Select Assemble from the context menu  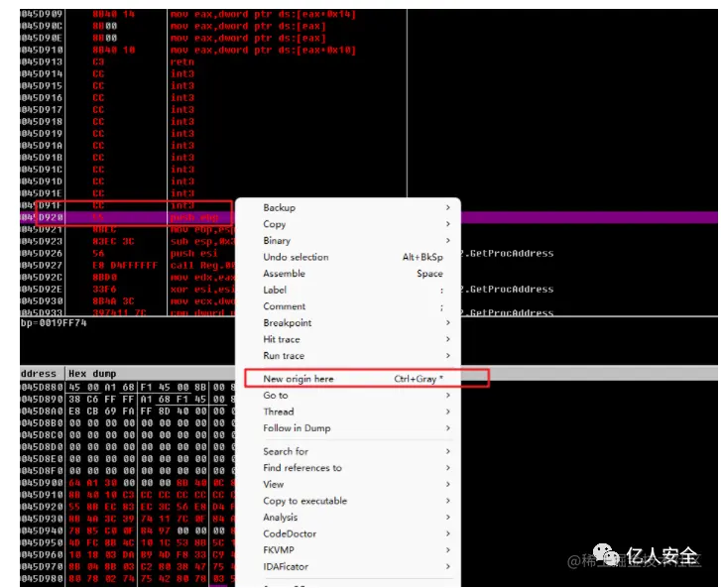point(348,274)
